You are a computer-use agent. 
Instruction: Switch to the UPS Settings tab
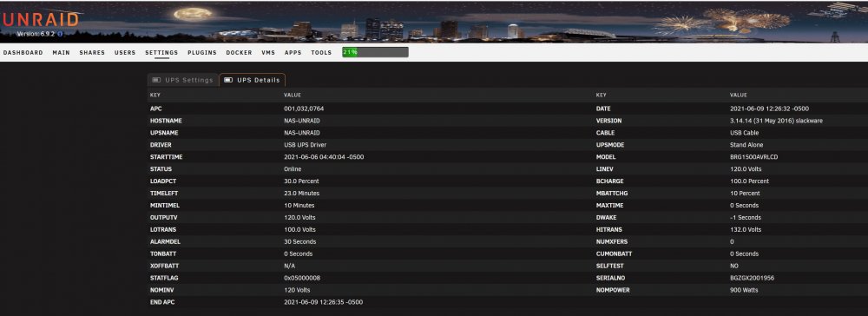[183, 80]
